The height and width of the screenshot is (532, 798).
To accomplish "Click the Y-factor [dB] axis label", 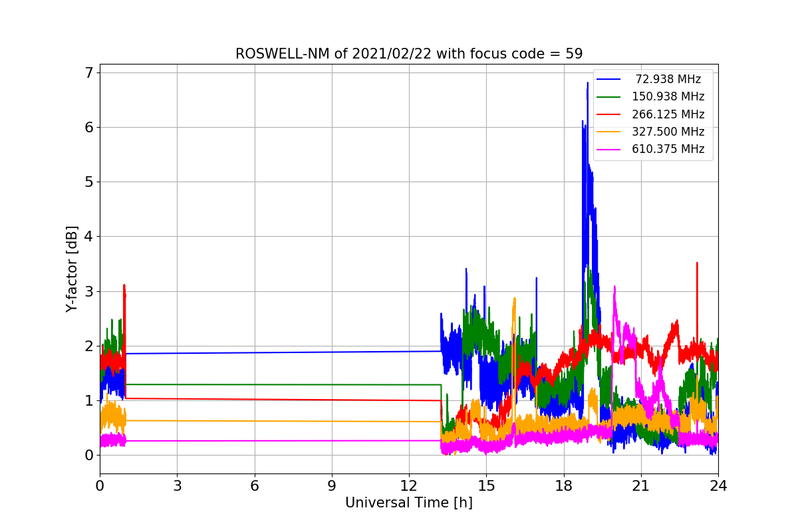I will point(72,269).
